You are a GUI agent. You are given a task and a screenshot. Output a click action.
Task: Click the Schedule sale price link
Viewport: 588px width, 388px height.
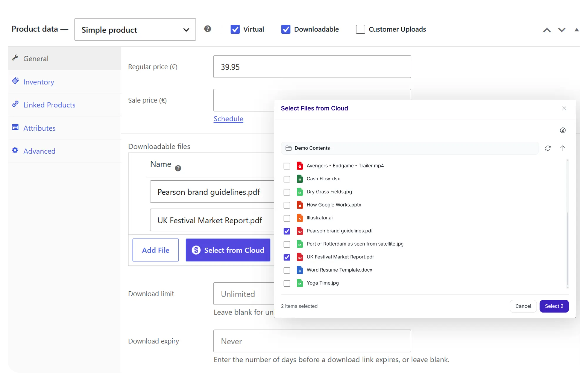(228, 119)
